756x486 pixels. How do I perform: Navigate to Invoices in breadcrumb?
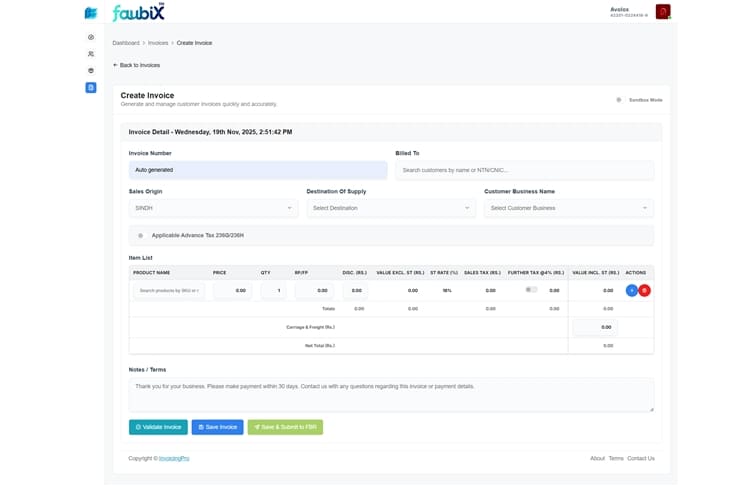coord(158,43)
